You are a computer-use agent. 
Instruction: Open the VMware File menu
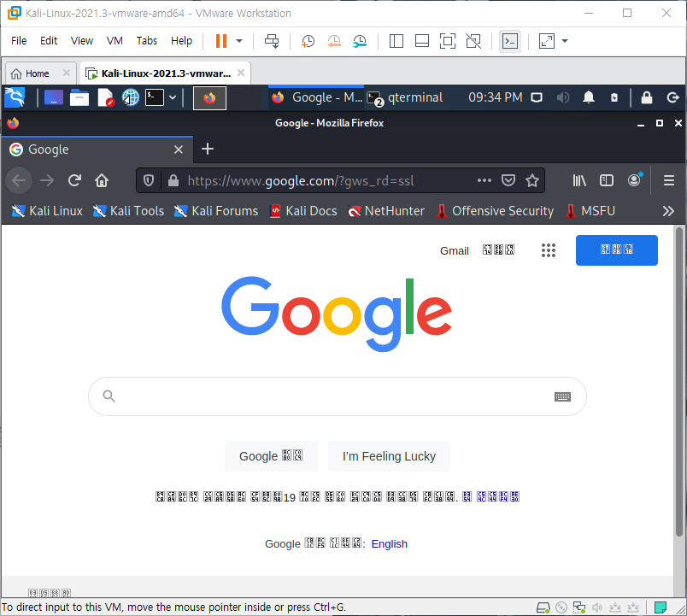(x=19, y=41)
